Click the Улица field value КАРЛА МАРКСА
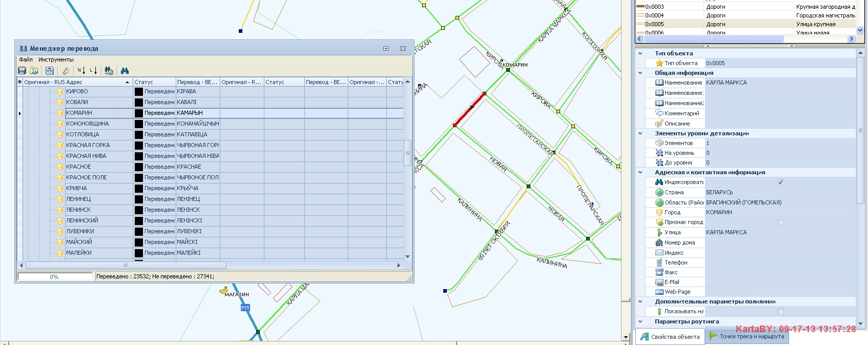 pos(727,232)
